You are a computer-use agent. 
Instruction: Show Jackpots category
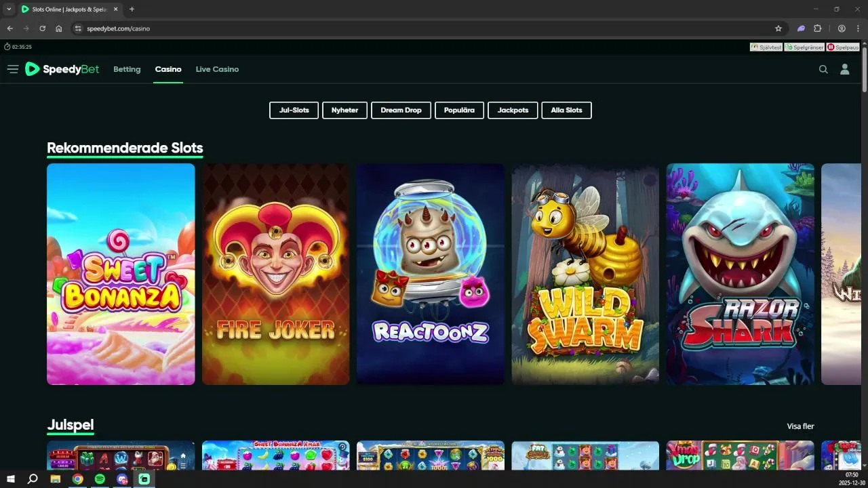click(513, 110)
